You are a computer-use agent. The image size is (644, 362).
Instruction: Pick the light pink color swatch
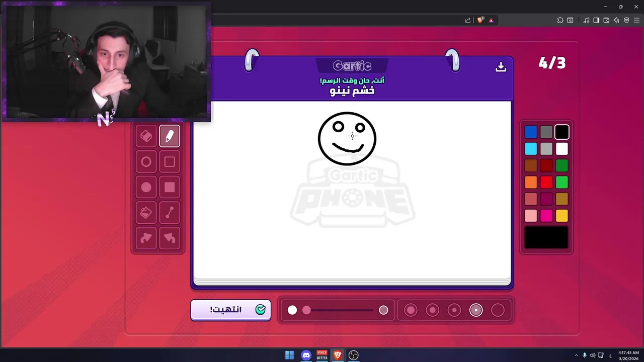coord(531,216)
